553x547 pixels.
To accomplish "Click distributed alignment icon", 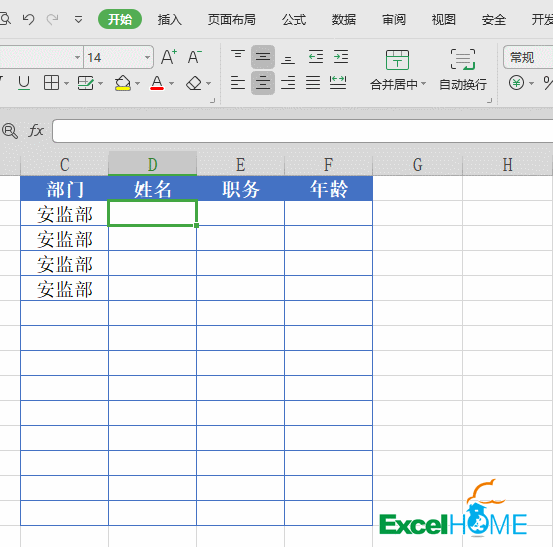I will click(338, 83).
